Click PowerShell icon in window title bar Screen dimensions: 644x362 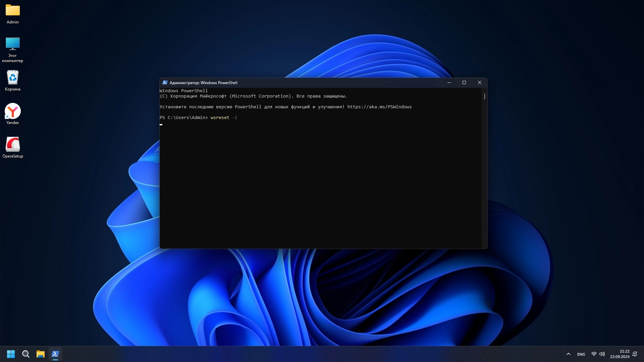pos(165,83)
